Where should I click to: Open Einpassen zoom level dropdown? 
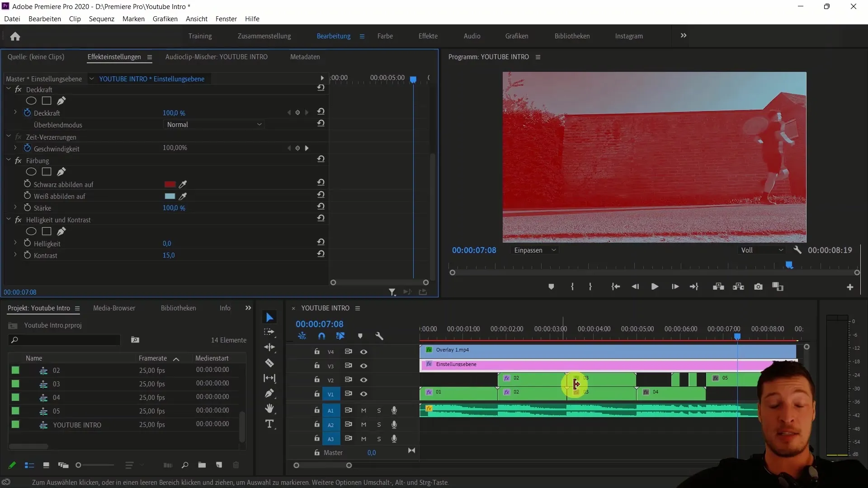coord(535,250)
